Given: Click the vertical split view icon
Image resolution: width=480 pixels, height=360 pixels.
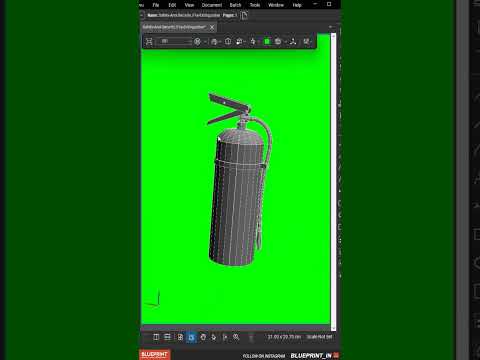Looking at the screenshot, I should point(156,337).
